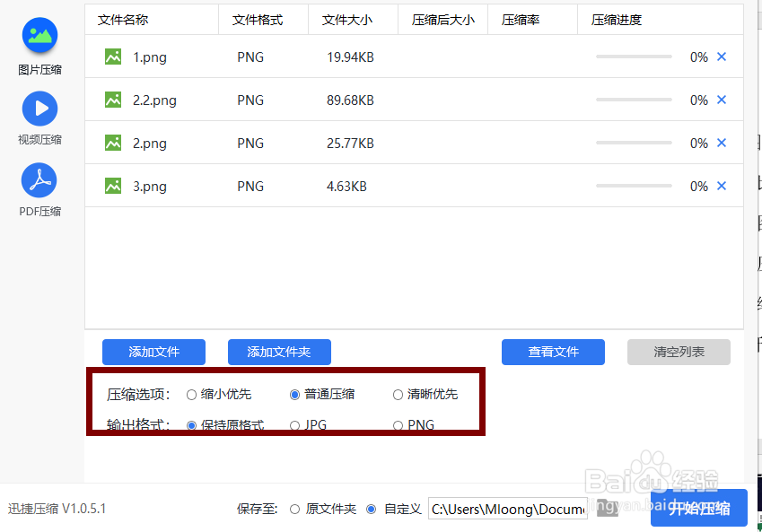Choose PNG output format radio
The width and height of the screenshot is (762, 532).
coord(398,425)
